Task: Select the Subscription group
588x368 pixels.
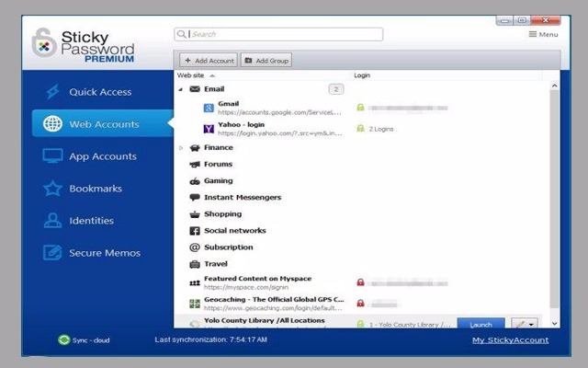Action: click(x=229, y=247)
